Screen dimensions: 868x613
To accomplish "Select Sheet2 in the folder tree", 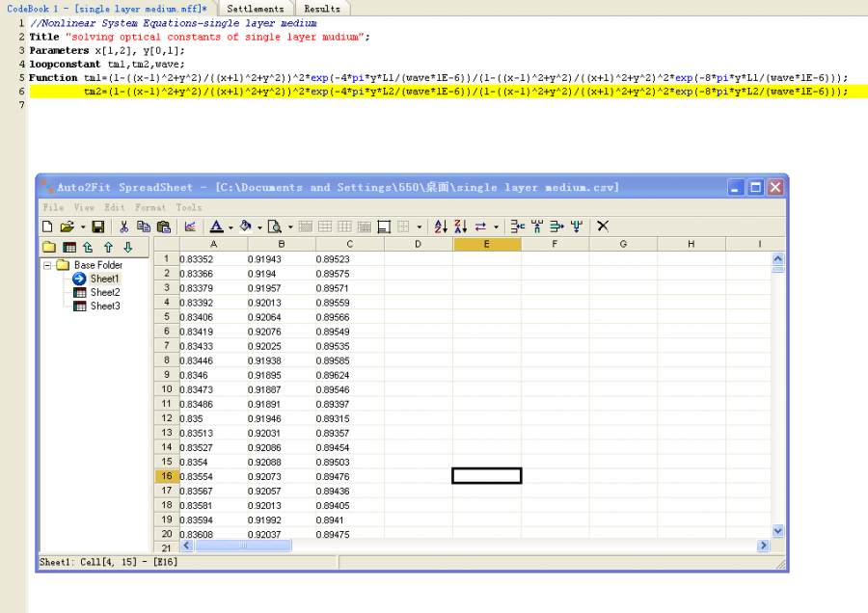I will point(104,292).
